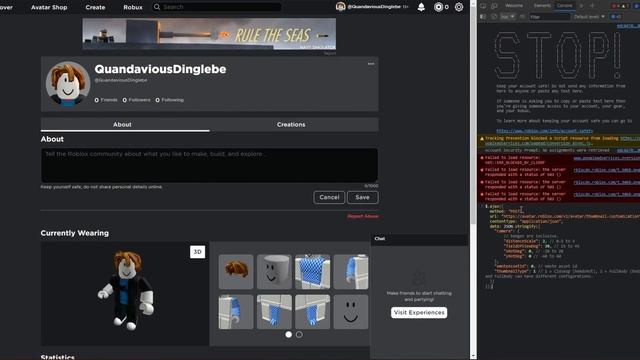Focus the console Filter field
Image resolution: width=640 pixels, height=360 pixels.
point(549,17)
